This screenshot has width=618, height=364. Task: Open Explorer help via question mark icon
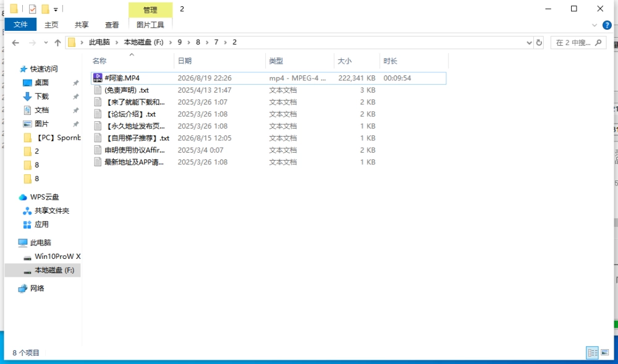(x=607, y=25)
